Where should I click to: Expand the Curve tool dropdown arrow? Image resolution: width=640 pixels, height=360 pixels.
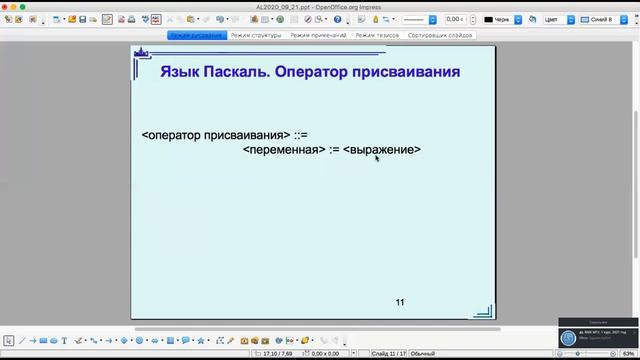pyautogui.click(x=86, y=340)
